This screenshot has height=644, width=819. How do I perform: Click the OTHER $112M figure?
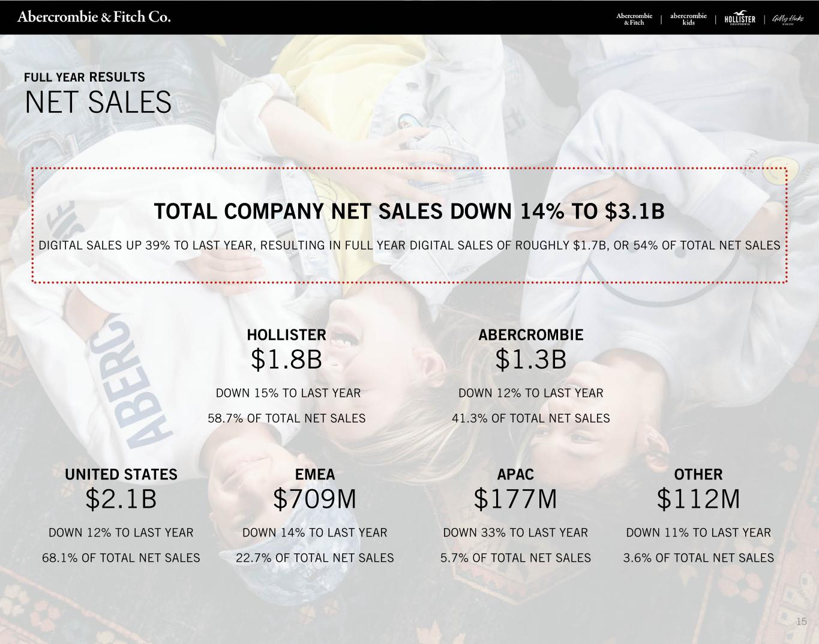coord(698,499)
